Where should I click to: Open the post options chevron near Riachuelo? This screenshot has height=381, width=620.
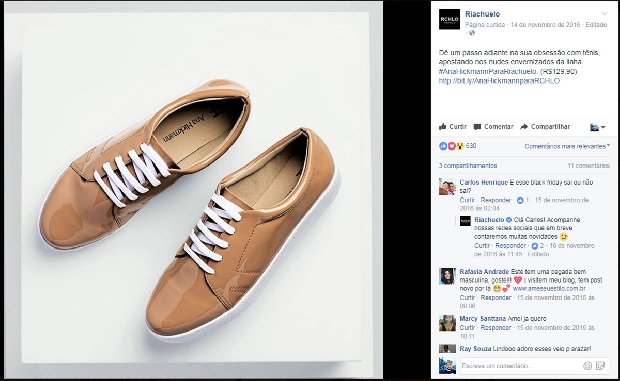click(x=605, y=13)
